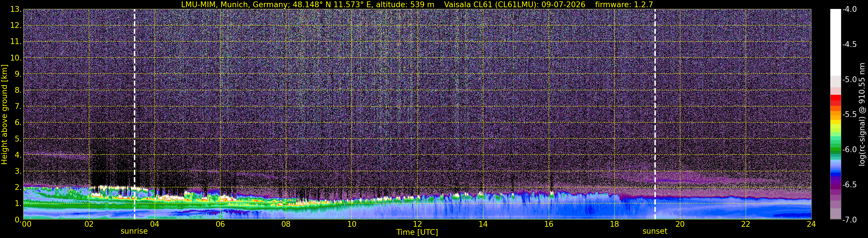
Task: Click the '12.' tick on the height axis
Action: coord(16,26)
